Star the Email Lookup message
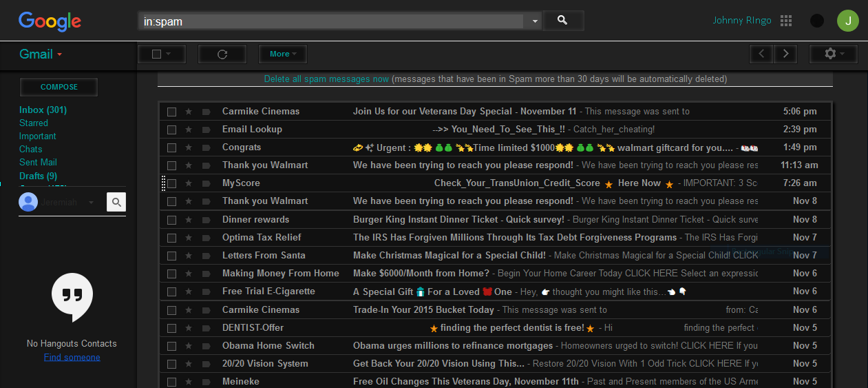 point(189,129)
